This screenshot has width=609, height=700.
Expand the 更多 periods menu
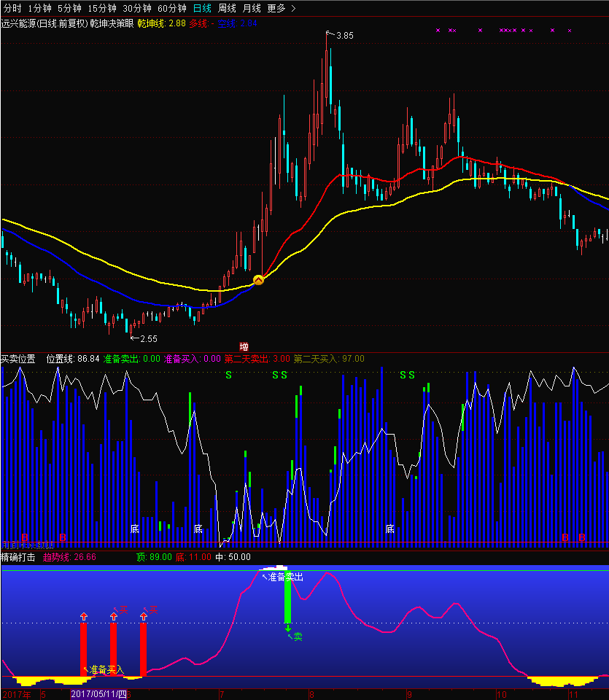pyautogui.click(x=276, y=8)
